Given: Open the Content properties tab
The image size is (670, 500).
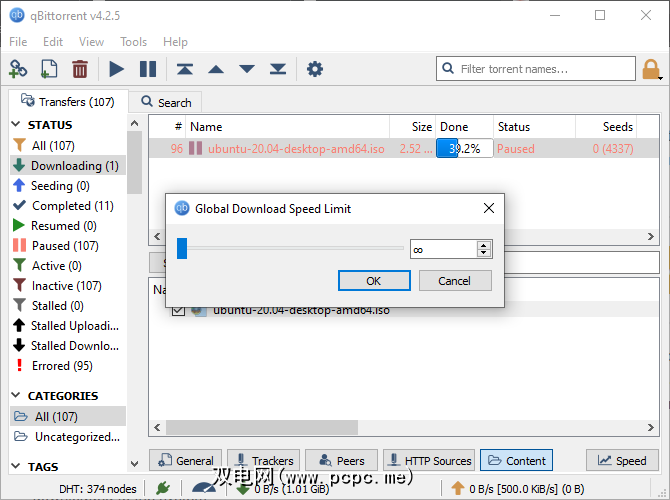Looking at the screenshot, I should [x=516, y=460].
